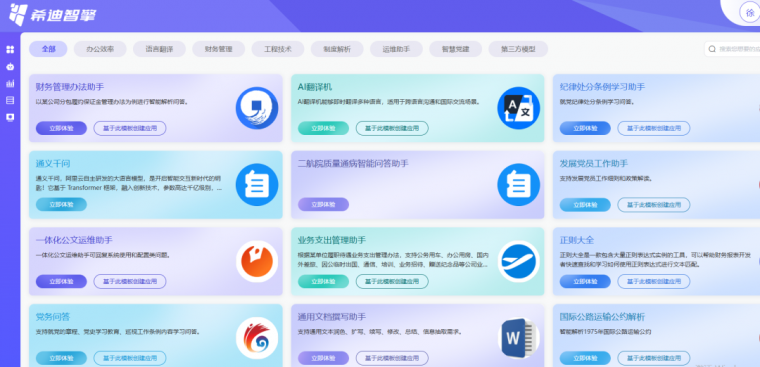Open the robot icon in the left sidebar
The width and height of the screenshot is (760, 367).
(10, 66)
